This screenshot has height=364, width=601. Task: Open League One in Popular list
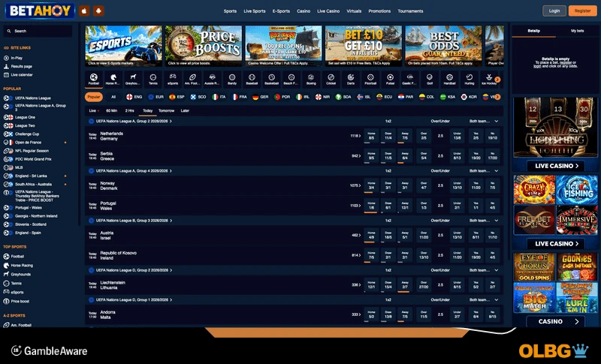(x=25, y=118)
